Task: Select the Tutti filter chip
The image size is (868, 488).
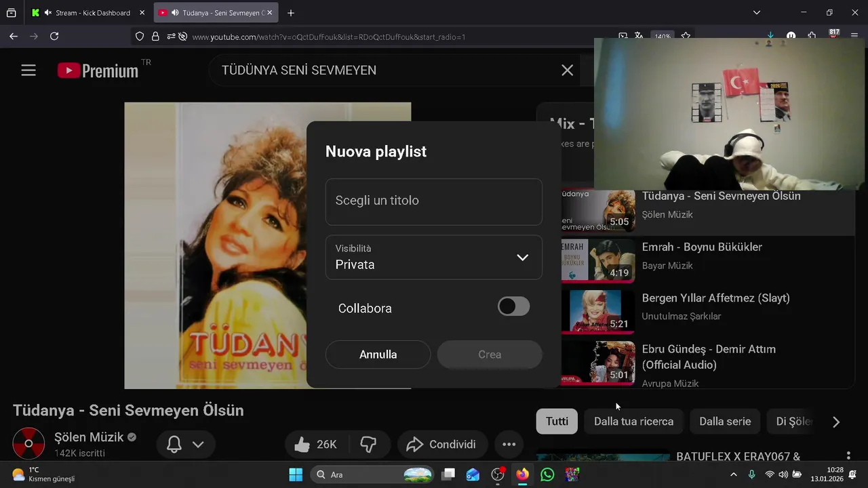Action: [557, 422]
